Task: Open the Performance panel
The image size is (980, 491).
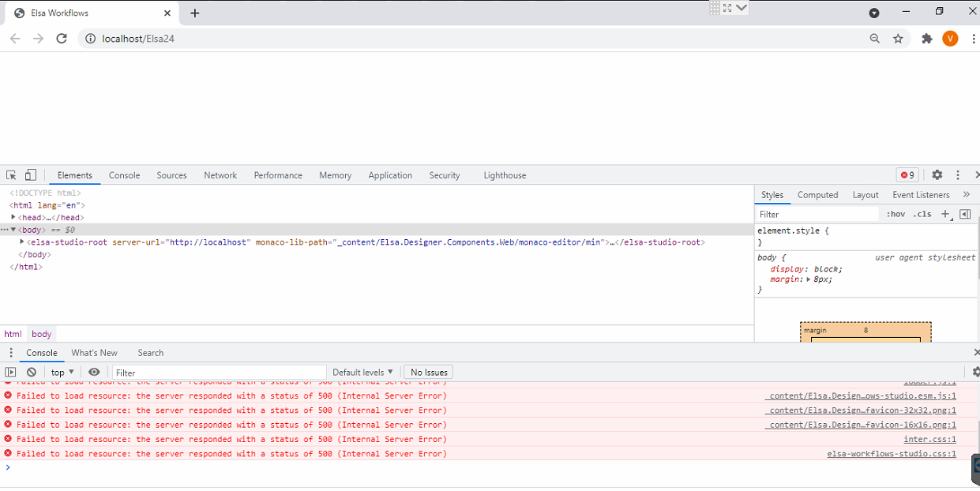Action: pos(278,175)
